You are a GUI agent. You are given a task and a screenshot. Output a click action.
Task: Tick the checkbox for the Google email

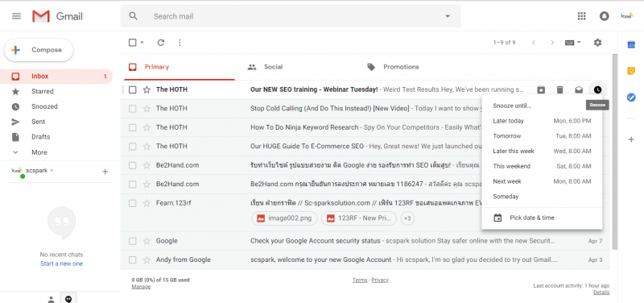(x=132, y=241)
